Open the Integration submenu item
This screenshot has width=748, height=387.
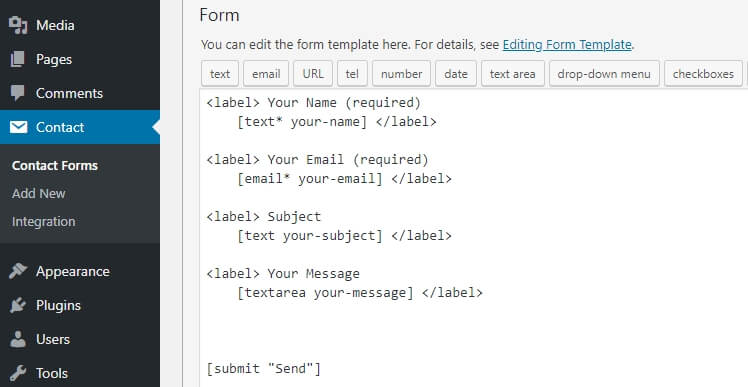pos(43,221)
